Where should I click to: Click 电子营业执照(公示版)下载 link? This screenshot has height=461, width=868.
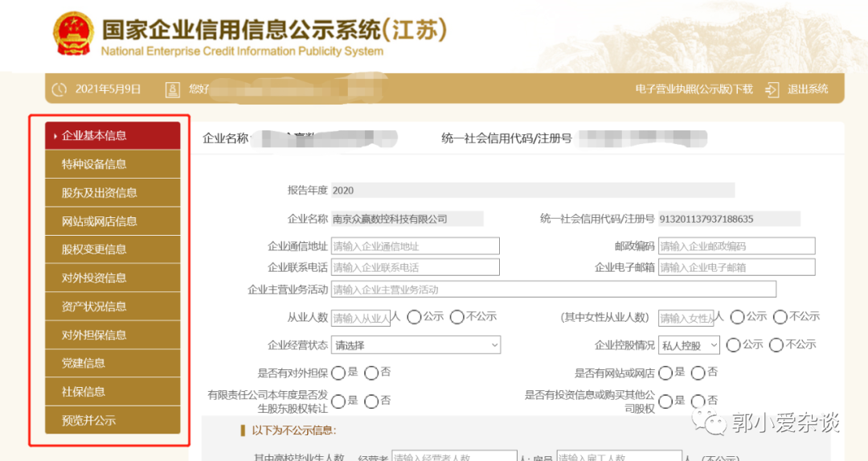[x=694, y=89]
